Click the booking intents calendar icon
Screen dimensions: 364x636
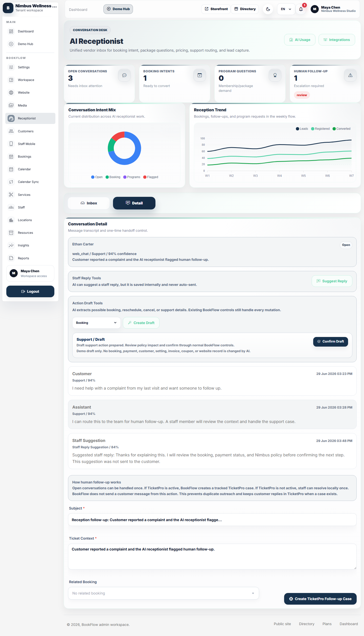(x=200, y=75)
